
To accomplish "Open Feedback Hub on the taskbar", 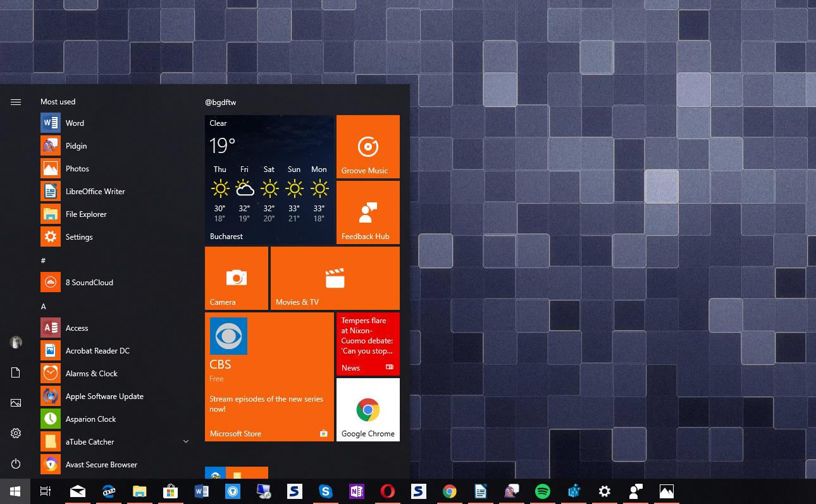I will click(x=636, y=491).
